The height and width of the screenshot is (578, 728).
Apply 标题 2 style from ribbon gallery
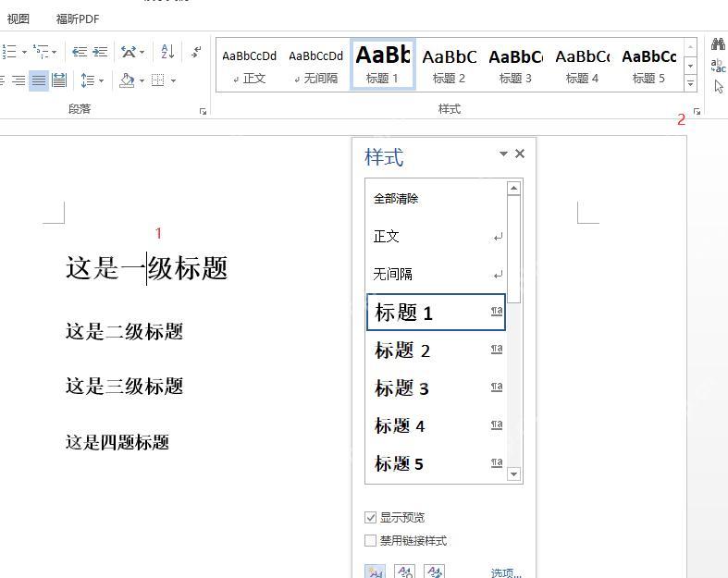[x=449, y=66]
